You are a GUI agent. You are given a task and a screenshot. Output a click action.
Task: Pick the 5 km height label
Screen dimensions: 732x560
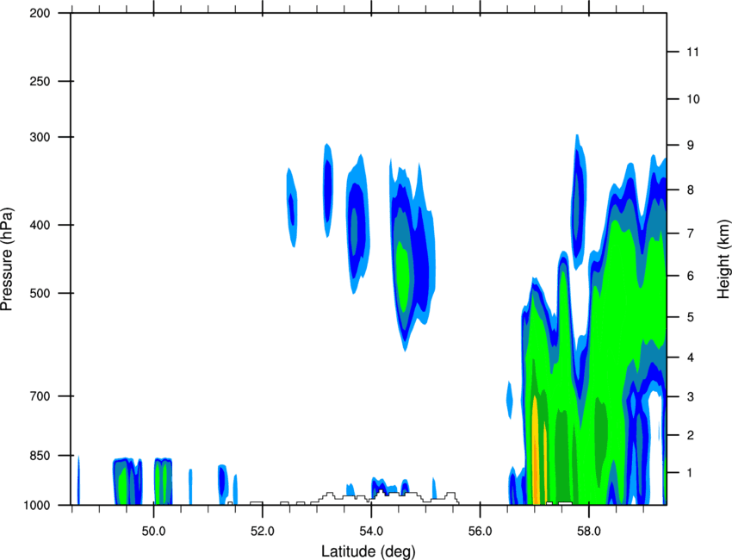(691, 317)
